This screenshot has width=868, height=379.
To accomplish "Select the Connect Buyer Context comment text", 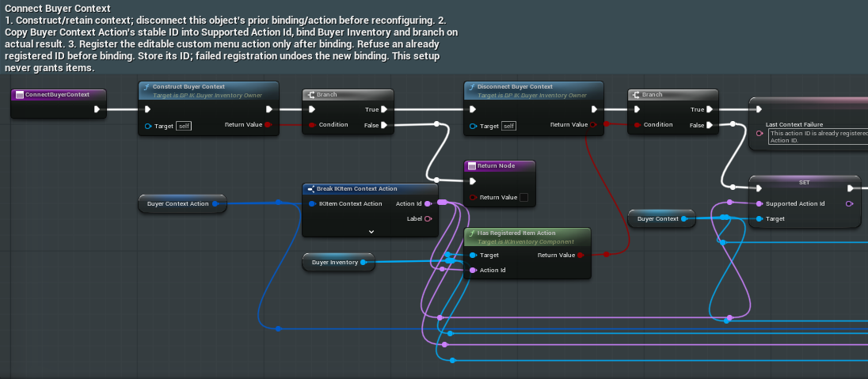I will point(231,38).
